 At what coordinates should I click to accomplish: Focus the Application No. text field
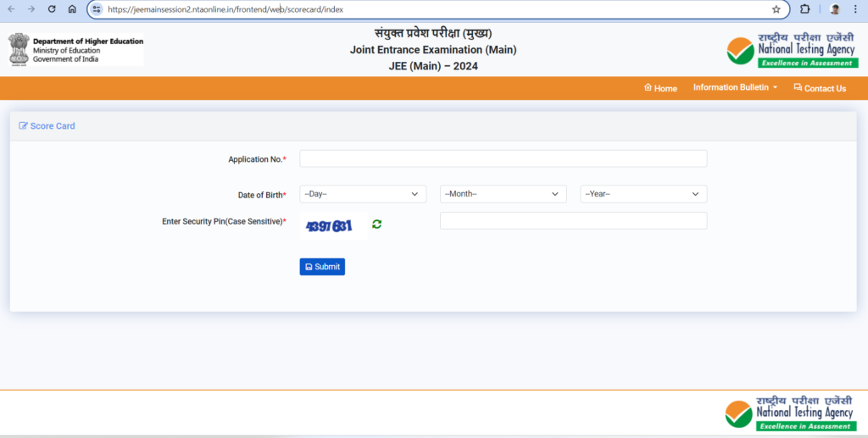[x=503, y=158]
